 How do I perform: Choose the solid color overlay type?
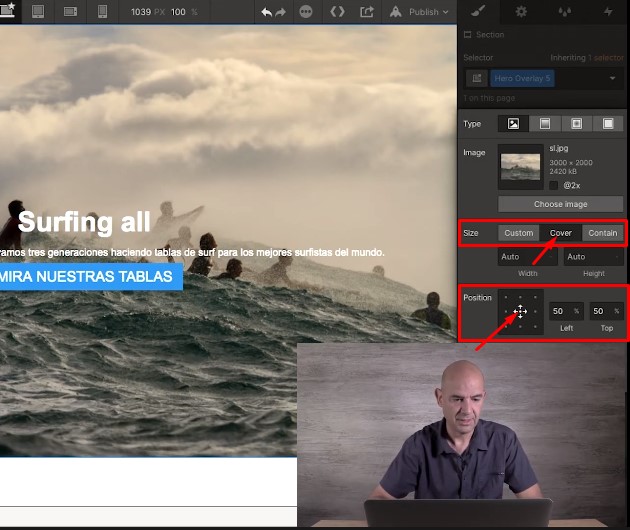(608, 124)
